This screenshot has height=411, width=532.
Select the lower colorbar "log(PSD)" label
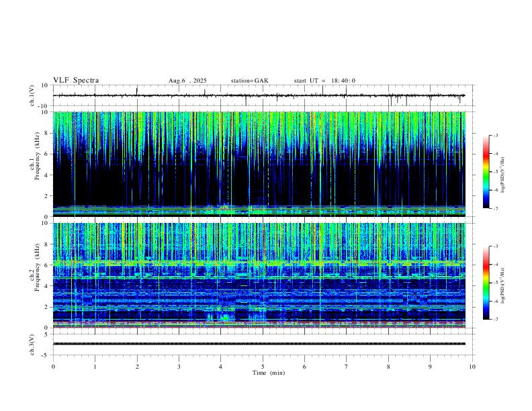coord(502,285)
